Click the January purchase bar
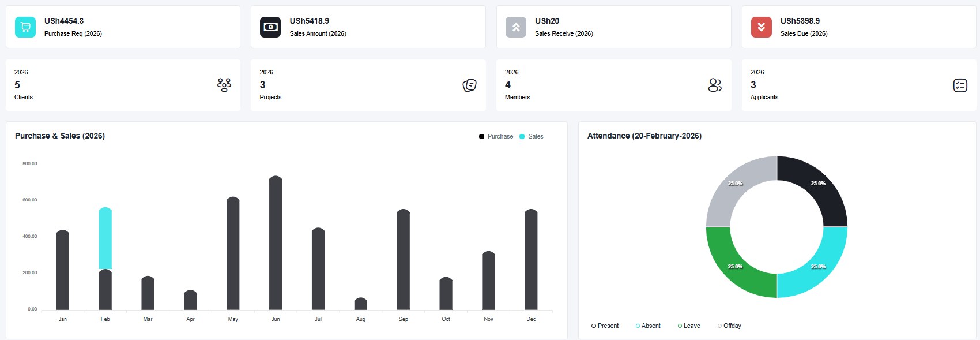Viewport: 980px width, 340px height. 63,270
